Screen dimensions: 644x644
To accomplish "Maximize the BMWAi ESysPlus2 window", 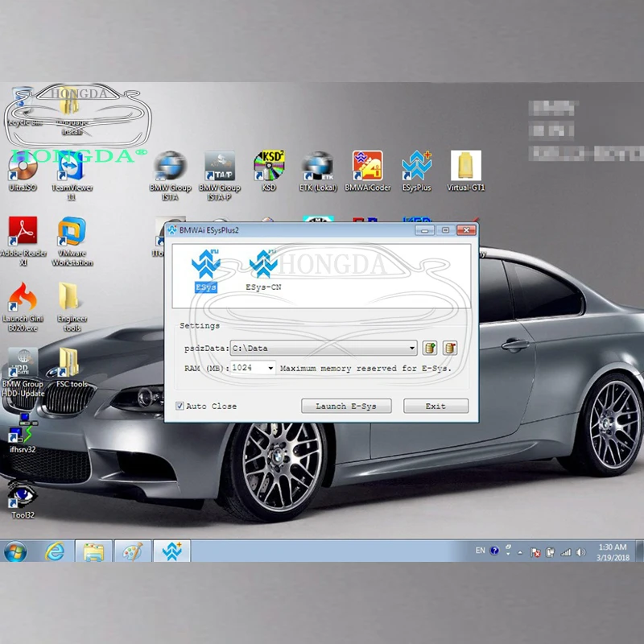I will coord(446,230).
